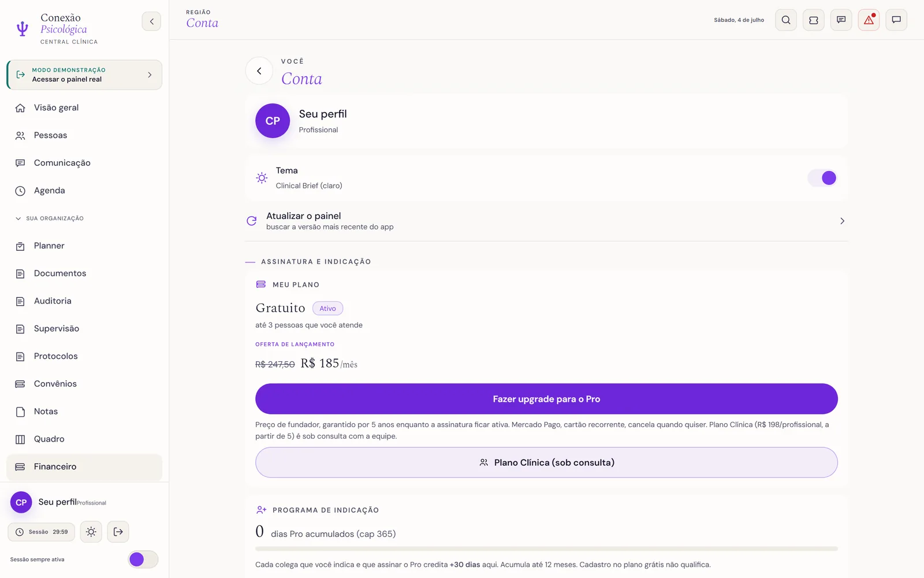This screenshot has height=578, width=924.
Task: Toggle the Tema Clinical Brief switch
Action: point(822,178)
